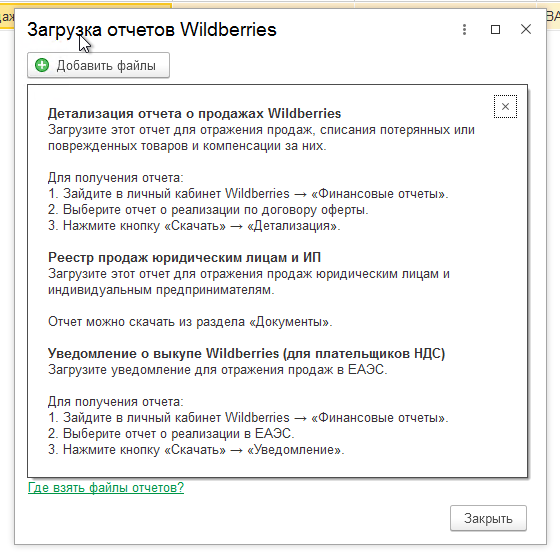The height and width of the screenshot is (552, 560).
Task: Click the line Загрузите уведомление для отражения продаж в ЕАЭС
Action: click(218, 370)
